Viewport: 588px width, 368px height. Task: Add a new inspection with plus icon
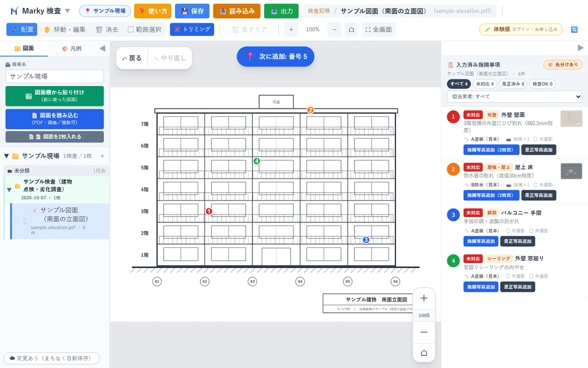[102, 156]
